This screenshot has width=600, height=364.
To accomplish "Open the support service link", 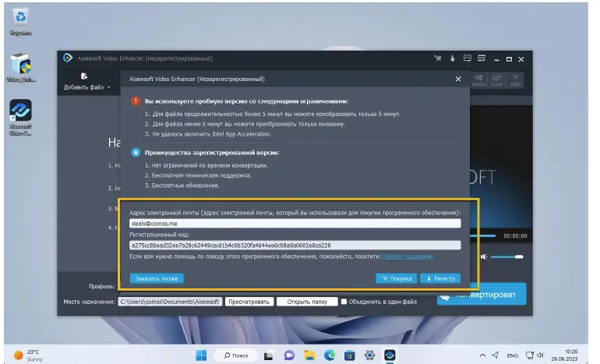I will pyautogui.click(x=407, y=256).
